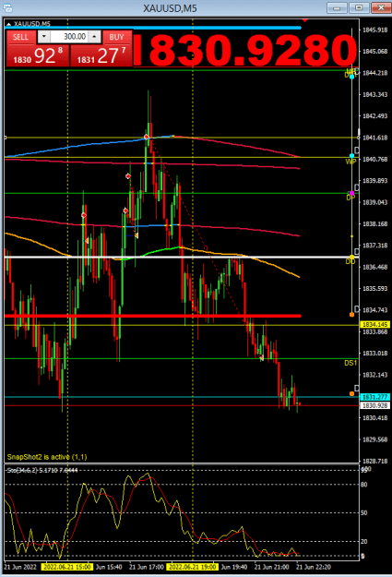Minimize the XAUUSD,M5 chart window
This screenshot has width=392, height=577.
point(337,7)
